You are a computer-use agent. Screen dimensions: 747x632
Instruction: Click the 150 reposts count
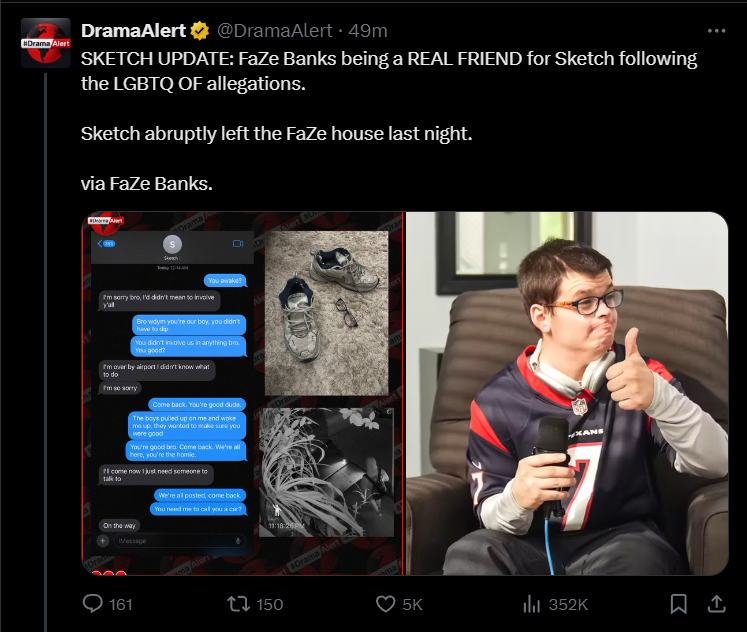point(270,604)
